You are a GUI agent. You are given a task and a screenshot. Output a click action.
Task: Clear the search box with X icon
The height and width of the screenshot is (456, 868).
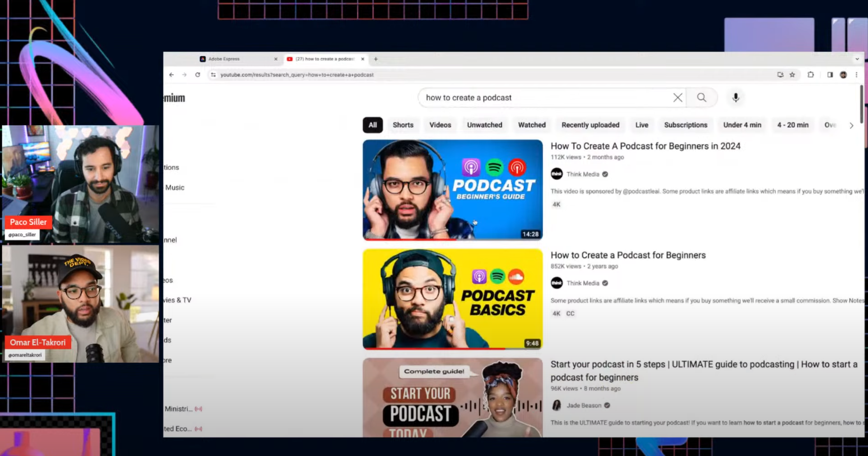pyautogui.click(x=678, y=98)
